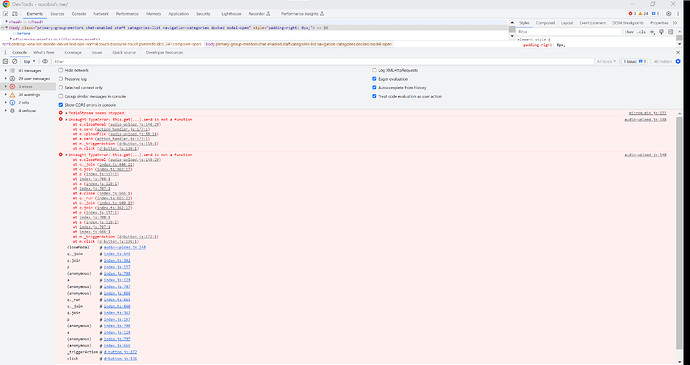Viewport: 690px width, 365px height.
Task: Toggle computed styles sidebar icon in Styles
Action: click(671, 32)
